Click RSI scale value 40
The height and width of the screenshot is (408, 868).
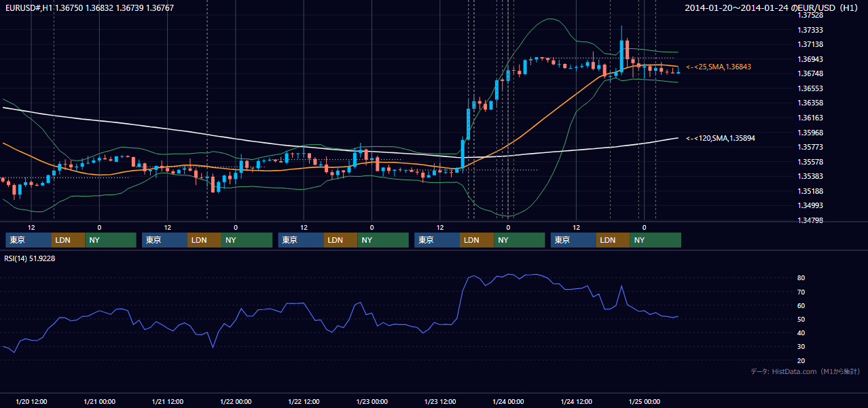[801, 333]
